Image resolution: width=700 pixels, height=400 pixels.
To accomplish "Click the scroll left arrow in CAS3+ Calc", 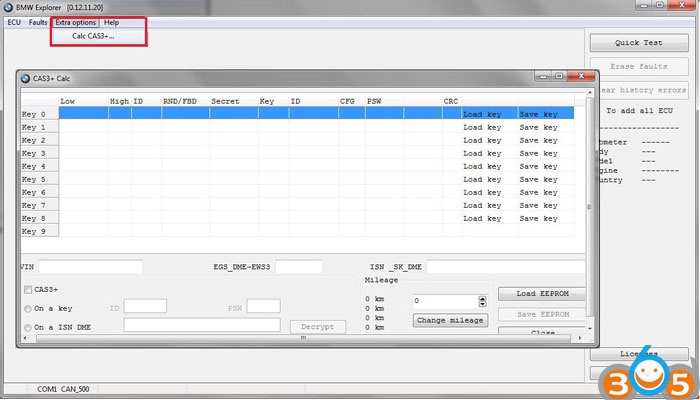I will 25,338.
